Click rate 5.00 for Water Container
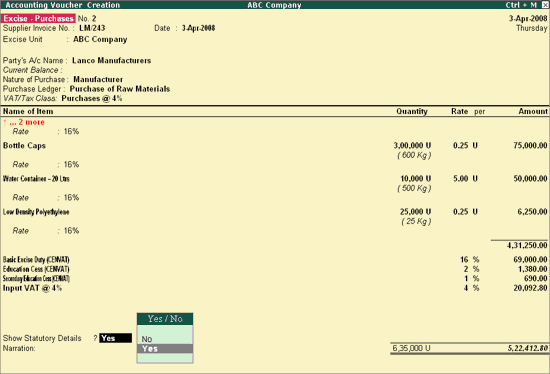 tap(460, 179)
